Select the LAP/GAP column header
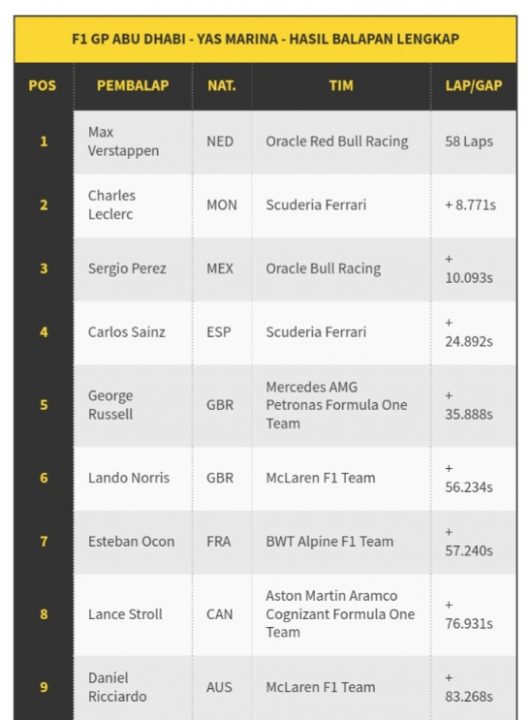The height and width of the screenshot is (720, 531). coord(474,85)
